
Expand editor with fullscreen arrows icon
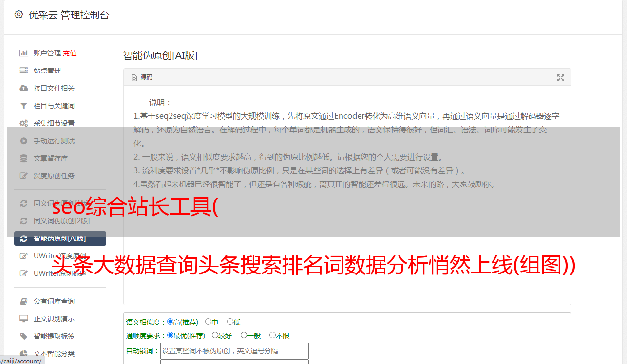[x=561, y=78]
